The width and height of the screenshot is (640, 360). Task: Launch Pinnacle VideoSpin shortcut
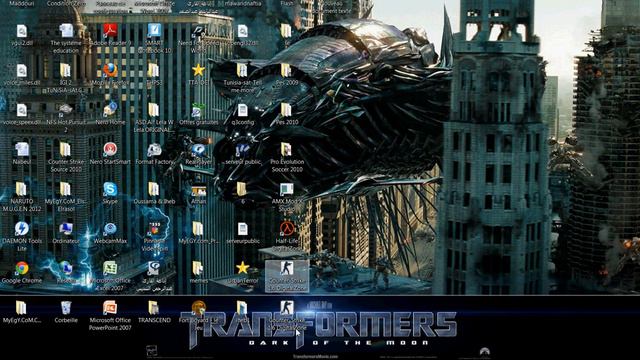pos(154,229)
